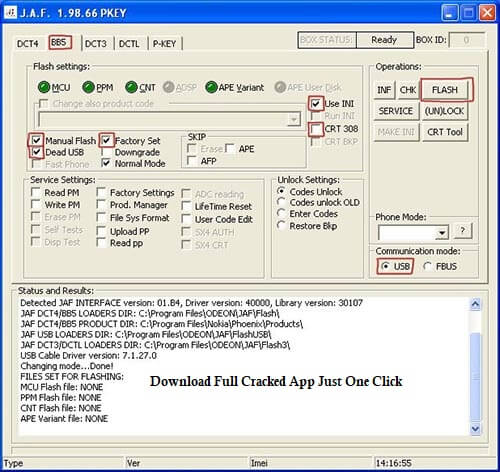
Task: Click the INF operation button
Action: 384,90
